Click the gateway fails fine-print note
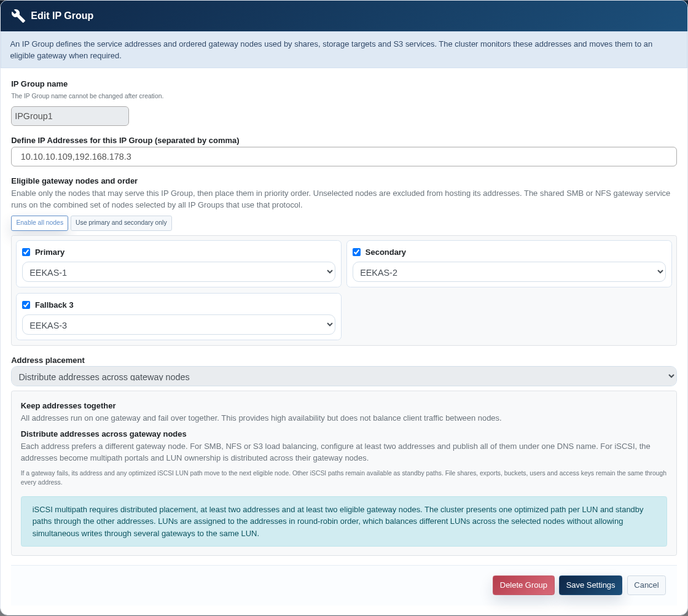The height and width of the screenshot is (616, 688). [343, 478]
